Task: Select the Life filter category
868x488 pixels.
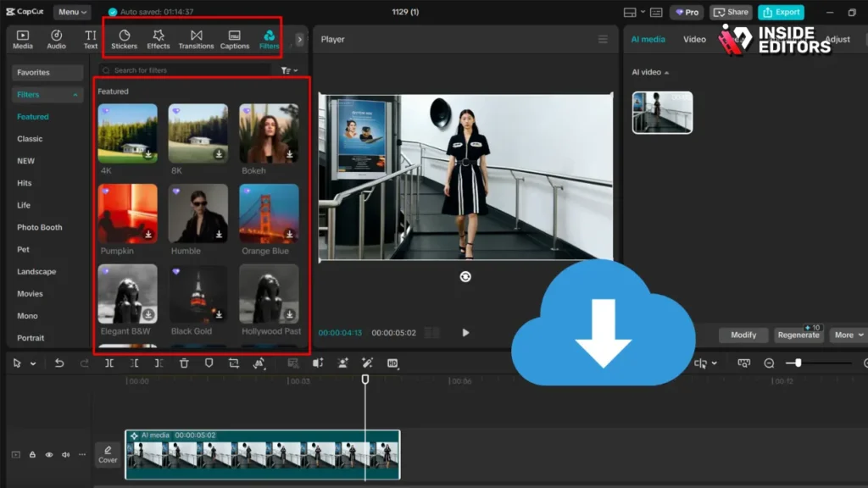Action: (x=23, y=205)
